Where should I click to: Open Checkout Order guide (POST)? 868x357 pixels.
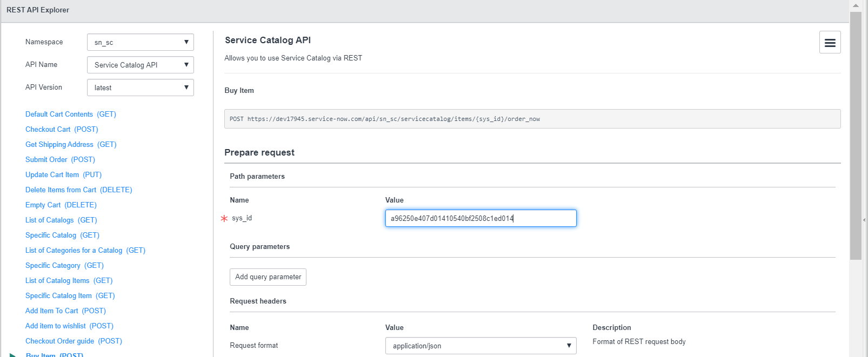(x=74, y=341)
